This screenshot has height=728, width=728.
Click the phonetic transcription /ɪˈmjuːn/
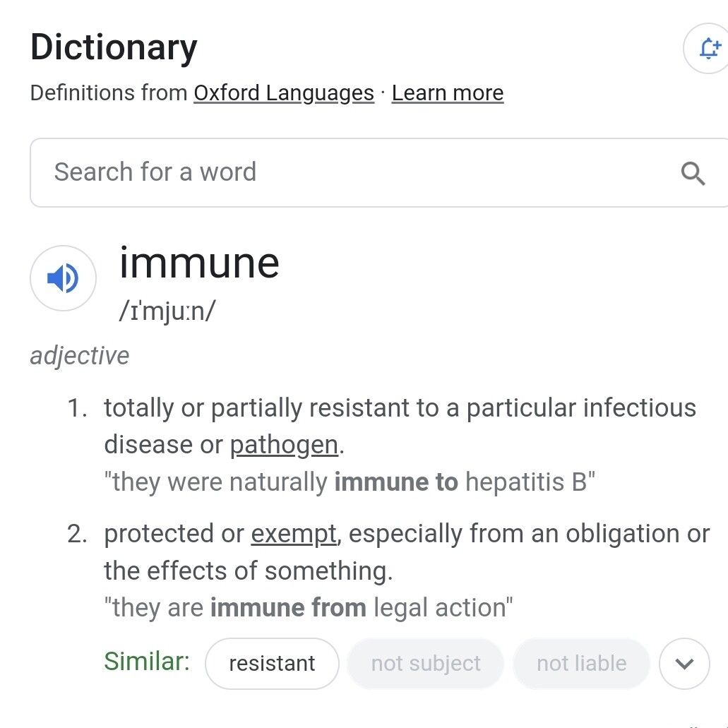coord(167,311)
